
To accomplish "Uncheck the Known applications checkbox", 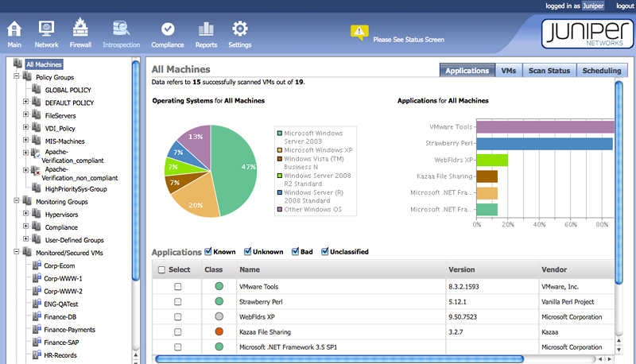I will click(208, 252).
